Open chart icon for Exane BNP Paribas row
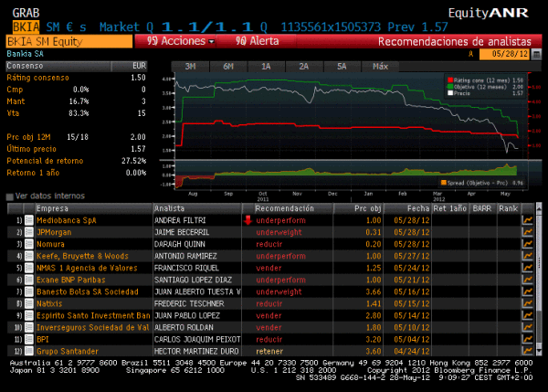Screen dimensions: 548x392 (527, 280)
